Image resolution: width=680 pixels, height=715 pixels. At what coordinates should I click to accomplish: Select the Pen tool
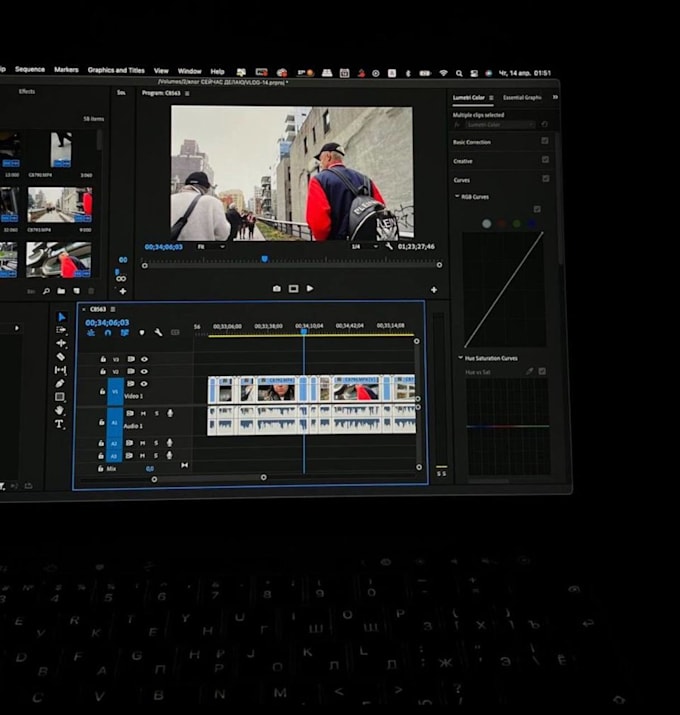tap(60, 383)
